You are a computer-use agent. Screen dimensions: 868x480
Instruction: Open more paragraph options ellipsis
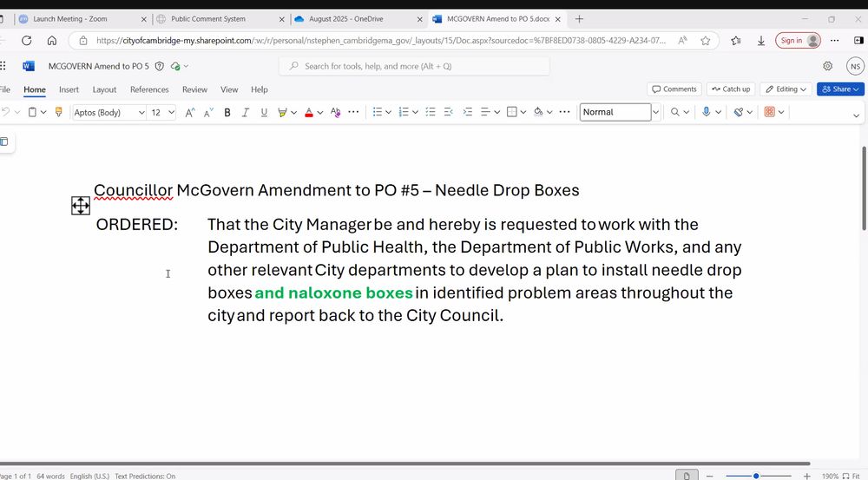(x=565, y=112)
